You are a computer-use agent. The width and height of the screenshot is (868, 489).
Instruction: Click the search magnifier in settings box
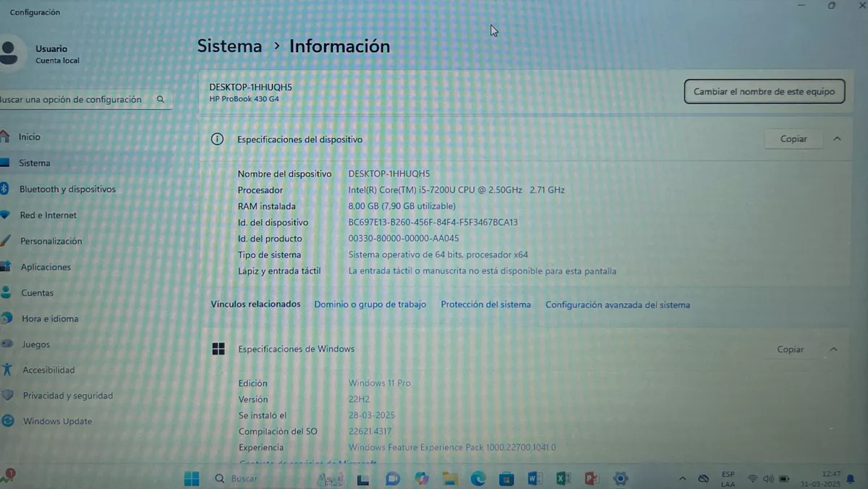click(161, 100)
